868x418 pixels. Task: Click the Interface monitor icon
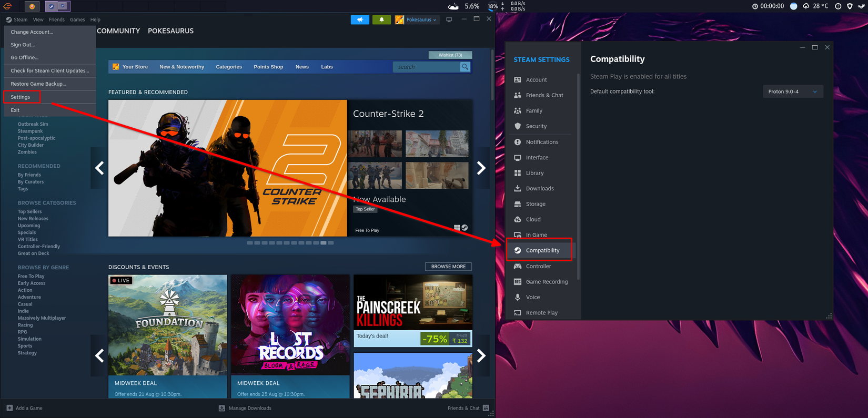518,158
